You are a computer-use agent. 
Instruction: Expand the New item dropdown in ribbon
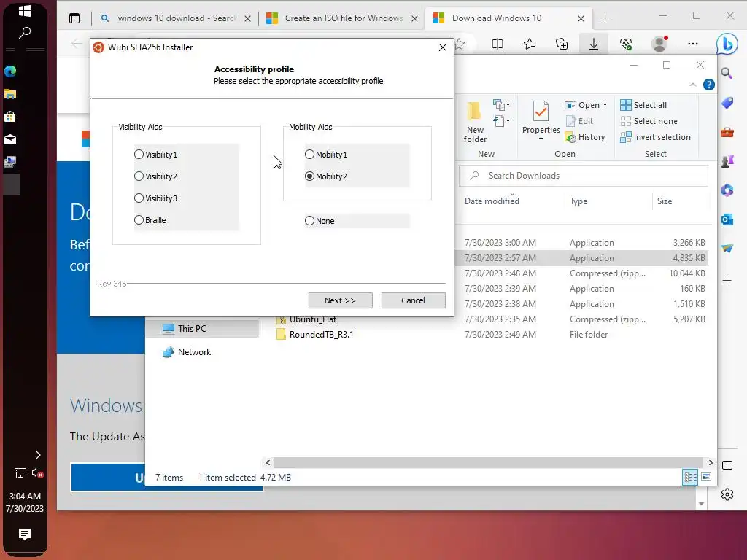click(x=502, y=104)
